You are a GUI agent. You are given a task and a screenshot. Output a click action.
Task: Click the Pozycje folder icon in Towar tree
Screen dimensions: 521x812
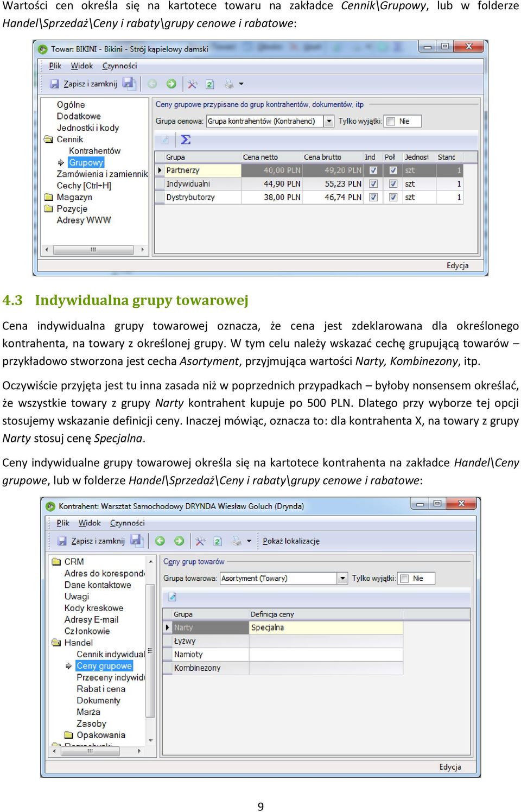[49, 208]
